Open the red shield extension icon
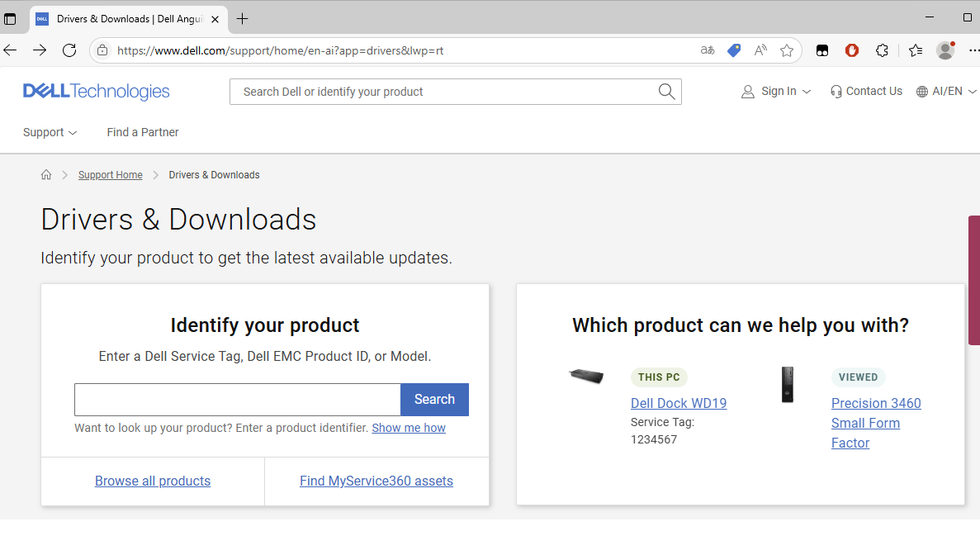This screenshot has width=980, height=550. click(852, 50)
